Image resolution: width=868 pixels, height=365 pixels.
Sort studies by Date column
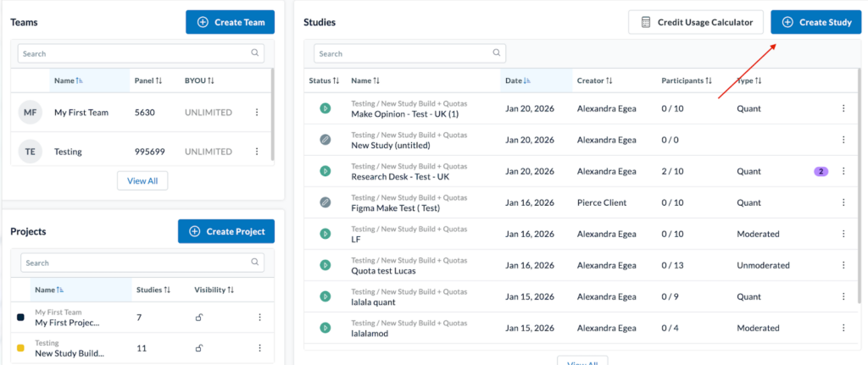pyautogui.click(x=518, y=80)
